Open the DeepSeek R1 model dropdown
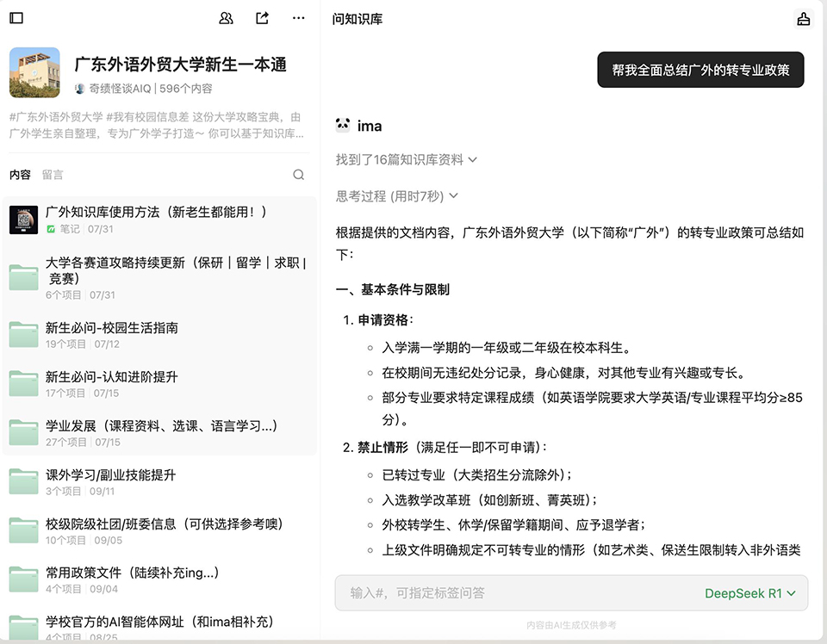827x644 pixels. pyautogui.click(x=749, y=593)
